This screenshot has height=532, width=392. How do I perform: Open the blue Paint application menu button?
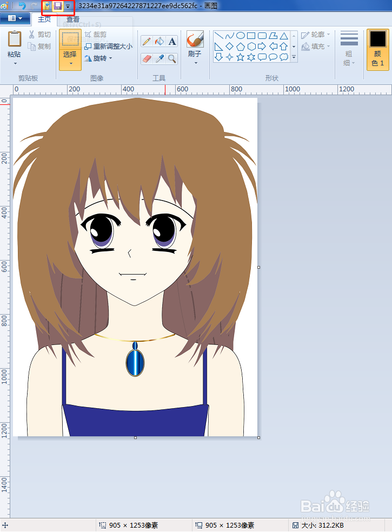[15, 18]
